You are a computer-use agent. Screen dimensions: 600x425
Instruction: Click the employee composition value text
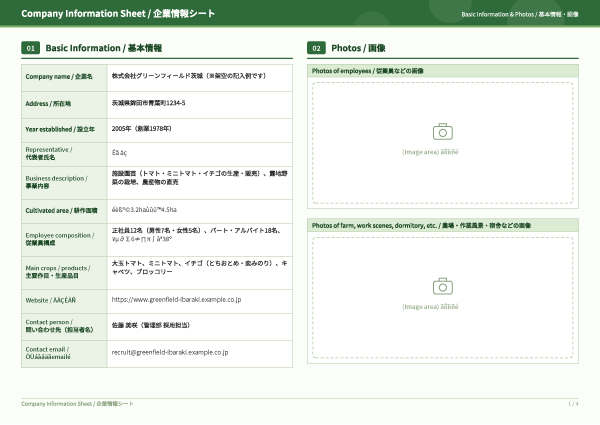pyautogui.click(x=197, y=234)
